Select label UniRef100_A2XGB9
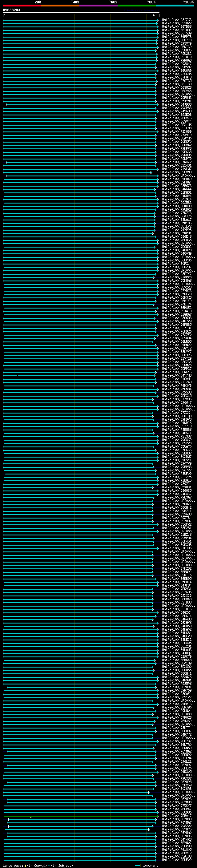The width and height of the screenshot is (197, 868). 177,131
